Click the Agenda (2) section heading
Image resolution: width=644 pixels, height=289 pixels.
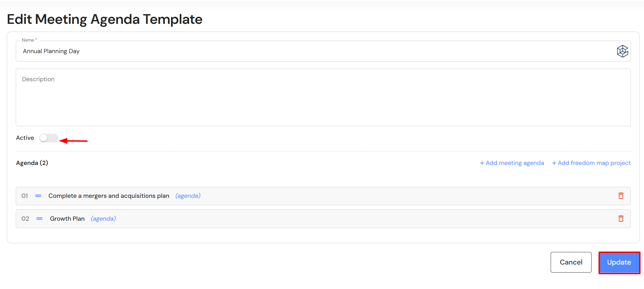point(32,163)
